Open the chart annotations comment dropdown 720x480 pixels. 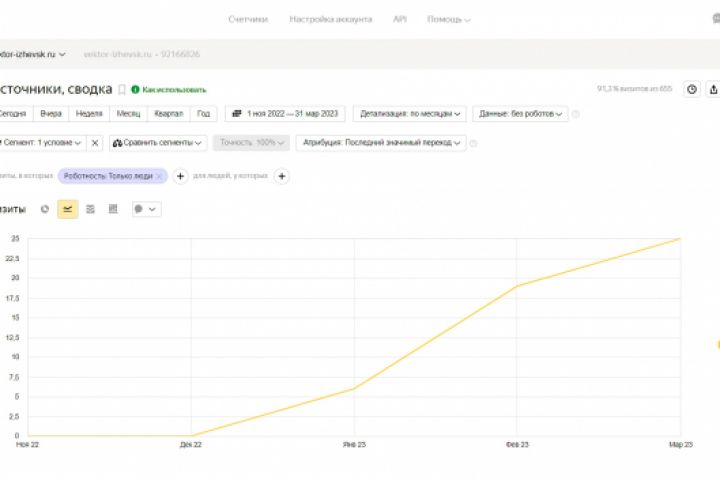click(146, 209)
